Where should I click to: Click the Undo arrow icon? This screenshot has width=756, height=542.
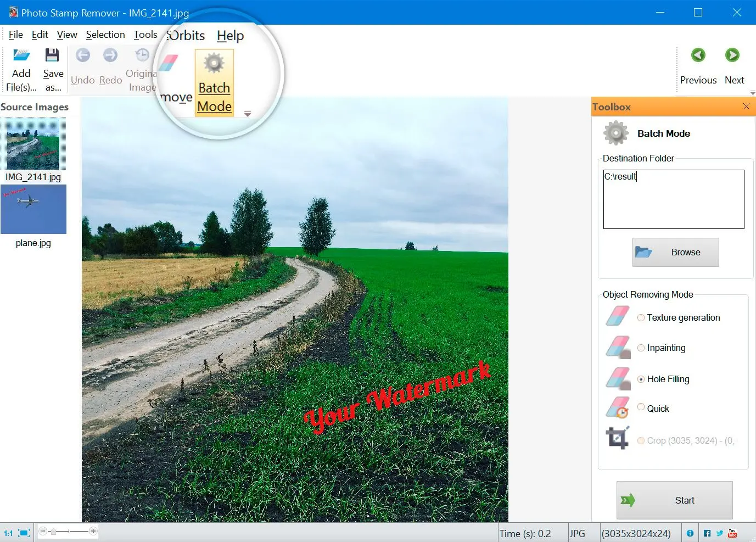click(83, 55)
